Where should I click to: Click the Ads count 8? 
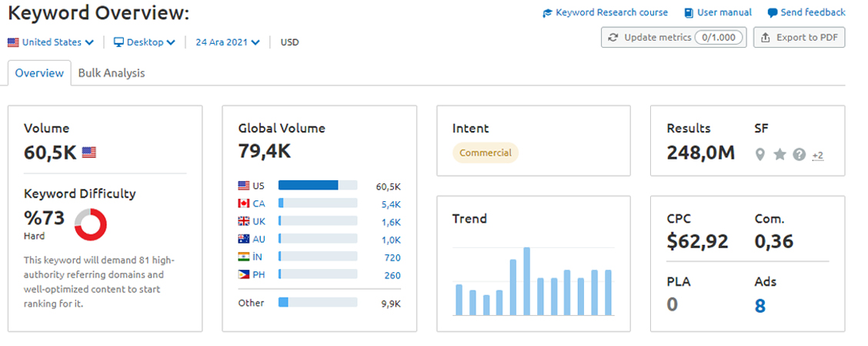tap(760, 305)
